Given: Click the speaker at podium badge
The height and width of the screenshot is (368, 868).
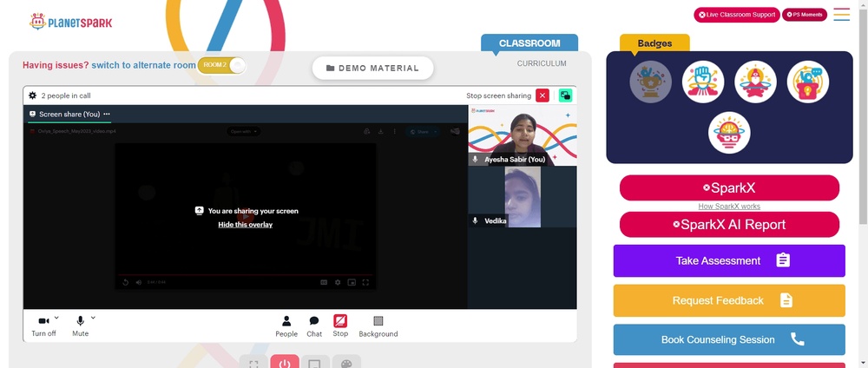Looking at the screenshot, I should point(807,82).
